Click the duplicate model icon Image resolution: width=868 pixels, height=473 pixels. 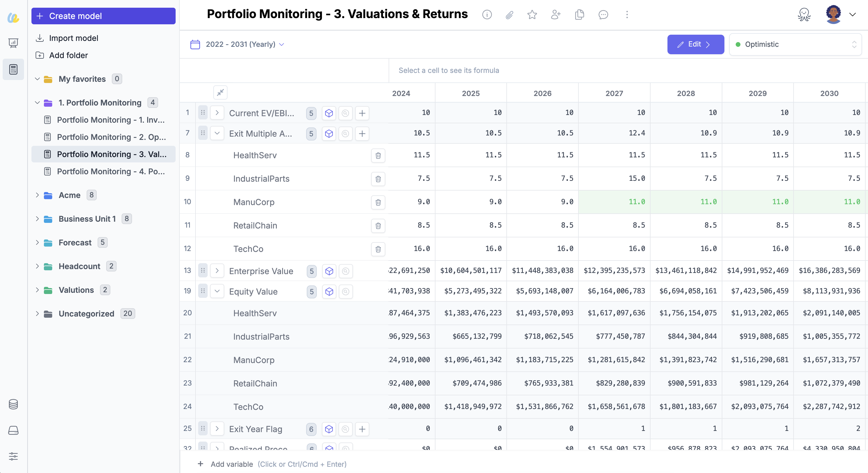point(579,15)
